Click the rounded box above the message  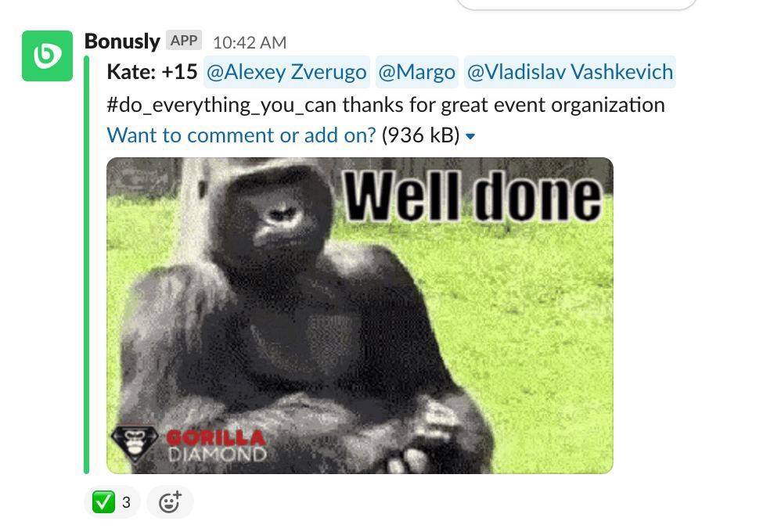[576, 5]
